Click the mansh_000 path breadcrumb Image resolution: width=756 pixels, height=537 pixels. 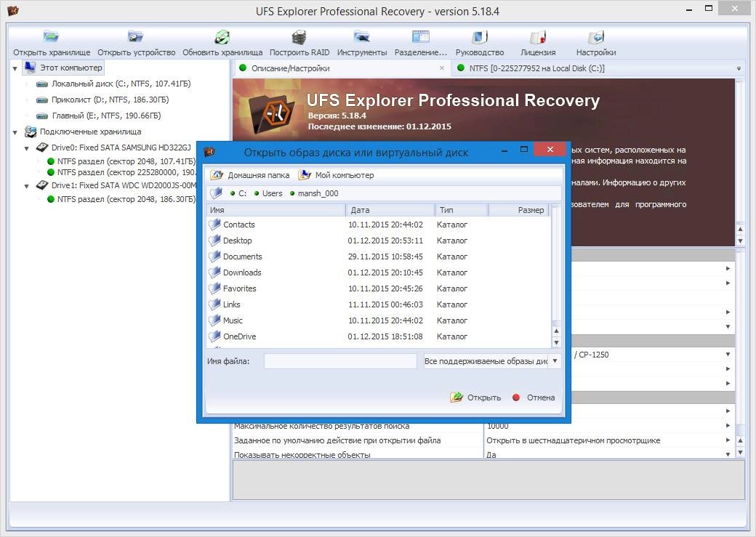314,193
